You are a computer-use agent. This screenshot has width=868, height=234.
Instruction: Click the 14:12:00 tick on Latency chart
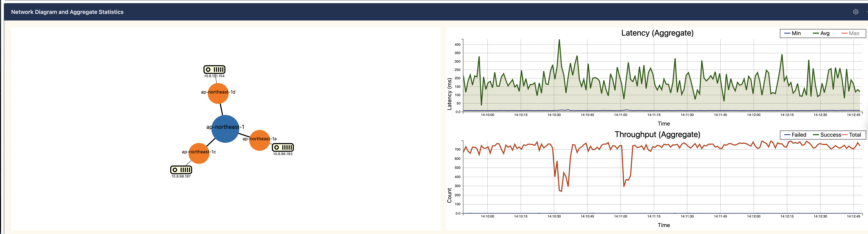pyautogui.click(x=753, y=115)
